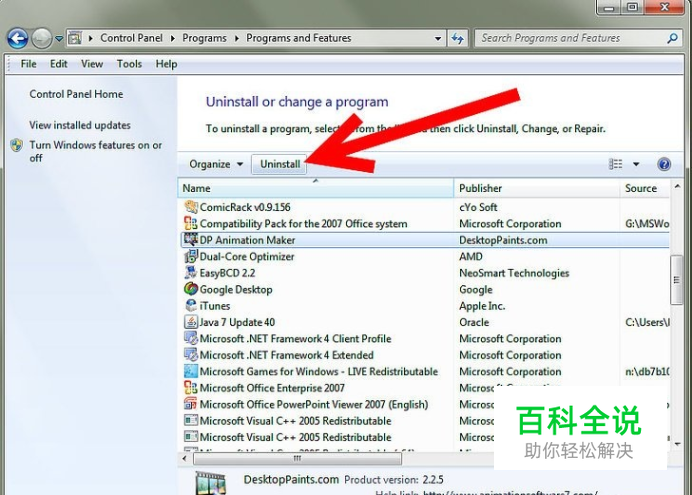Click the vertical scrollbar thumb

[676, 280]
